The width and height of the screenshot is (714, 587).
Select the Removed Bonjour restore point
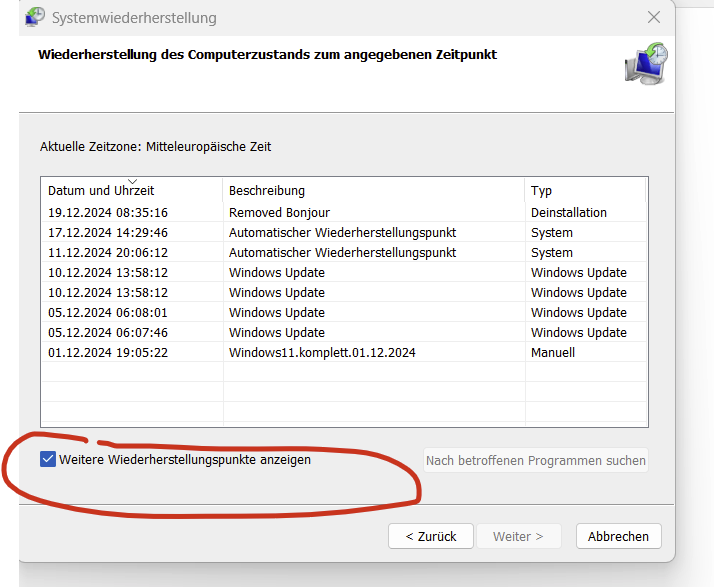tap(344, 213)
